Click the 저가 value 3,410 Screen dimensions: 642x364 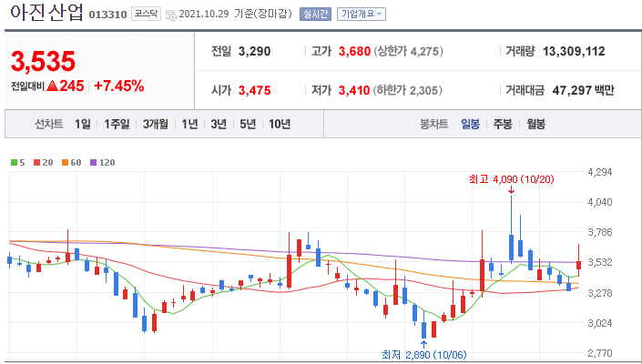(354, 90)
